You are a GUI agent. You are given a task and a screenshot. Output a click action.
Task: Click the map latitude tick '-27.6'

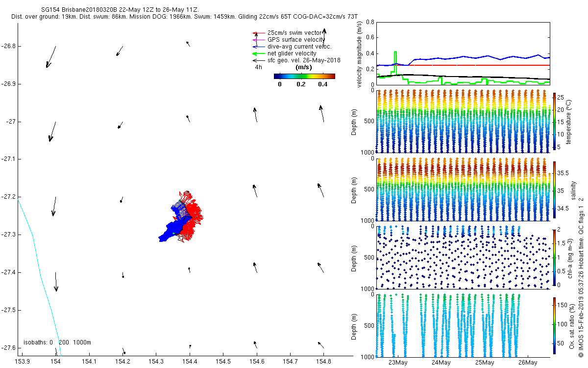pyautogui.click(x=8, y=347)
